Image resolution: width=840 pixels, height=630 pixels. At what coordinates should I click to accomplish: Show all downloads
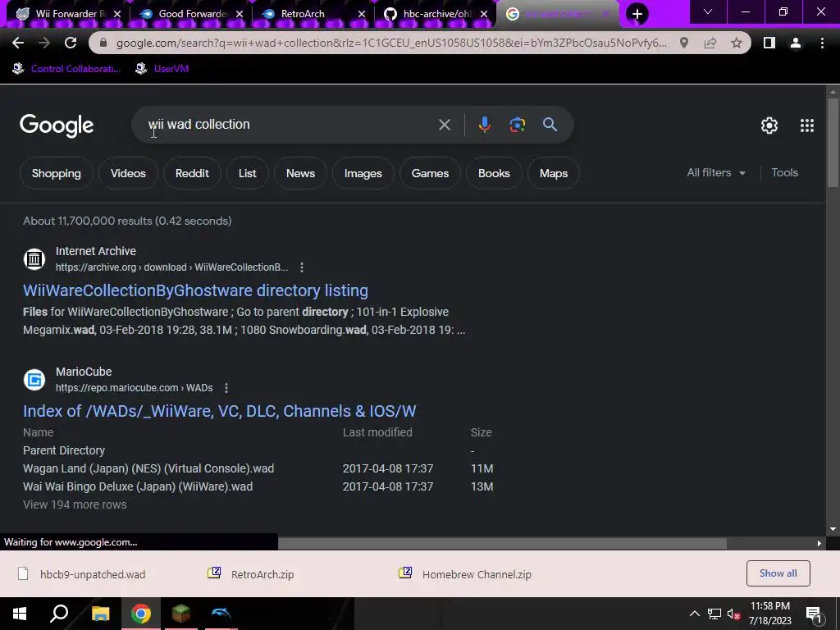(778, 573)
